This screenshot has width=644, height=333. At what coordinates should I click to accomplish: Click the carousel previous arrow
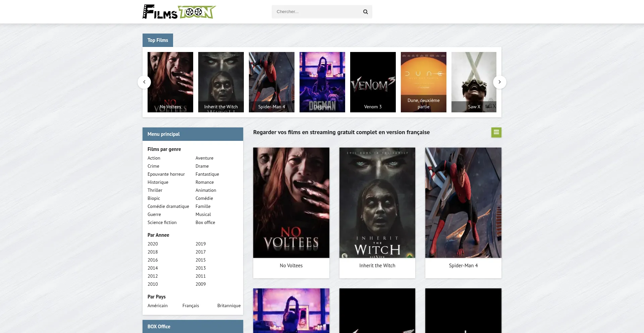(144, 82)
